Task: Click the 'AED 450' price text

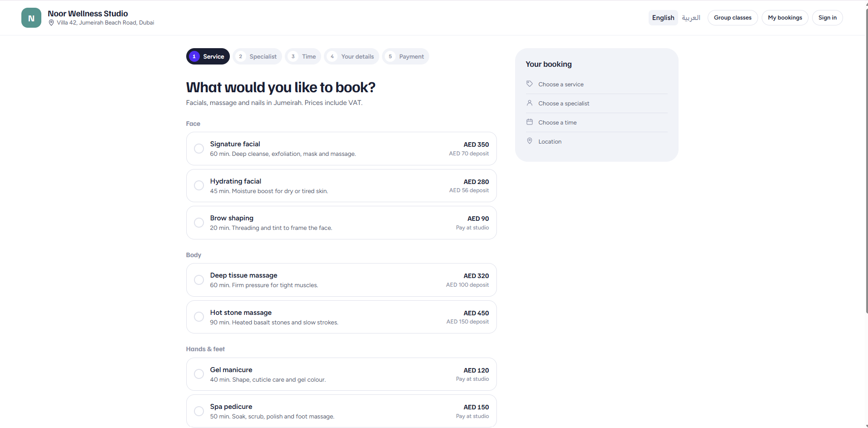Action: pos(476,313)
